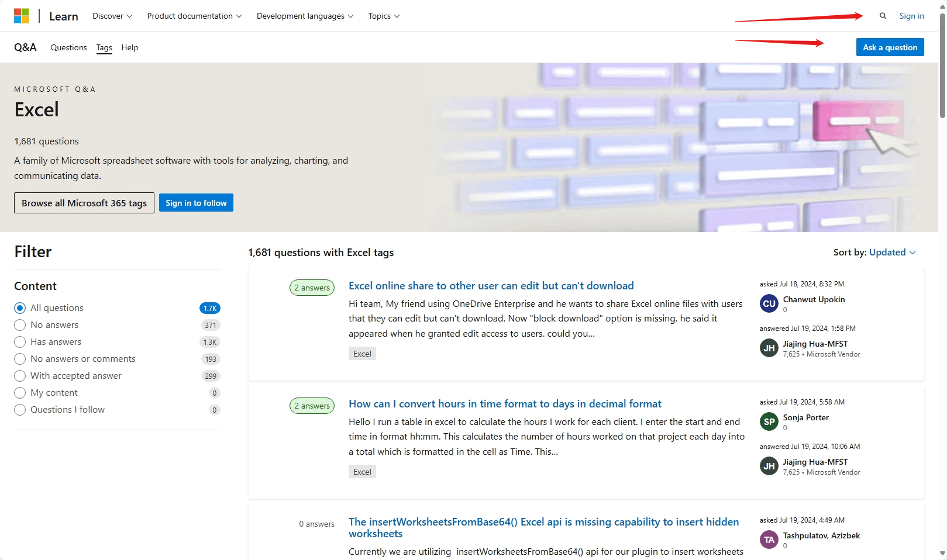Select Questions I follow filter
947x560 pixels.
[20, 410]
